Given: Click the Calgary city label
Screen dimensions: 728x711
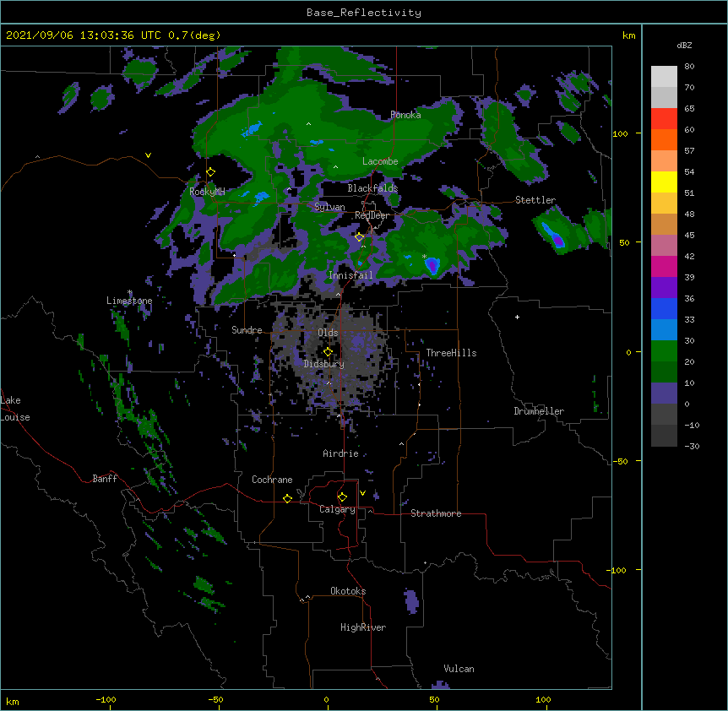Looking at the screenshot, I should [337, 509].
